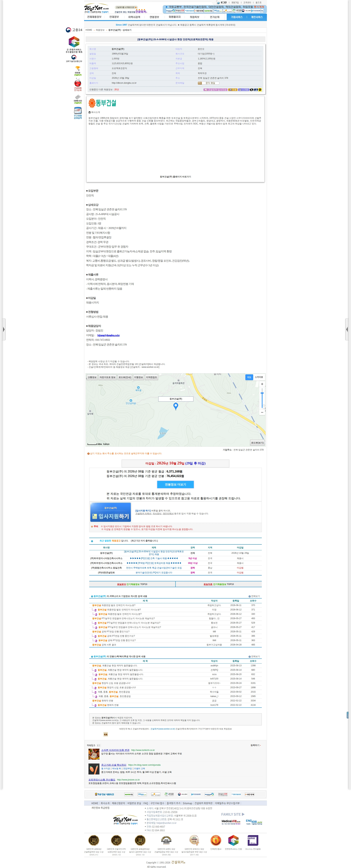This screenshot has width=351, height=868.
Task: Open 전체보기 for 연봉/스펙 board results
Action: (x=254, y=656)
